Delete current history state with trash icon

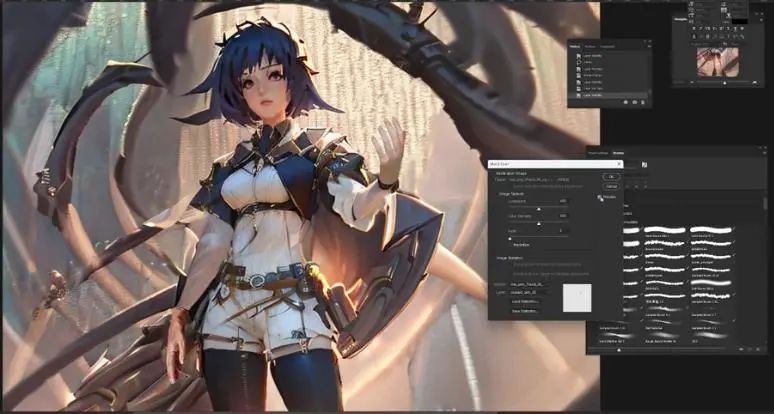pyautogui.click(x=643, y=102)
